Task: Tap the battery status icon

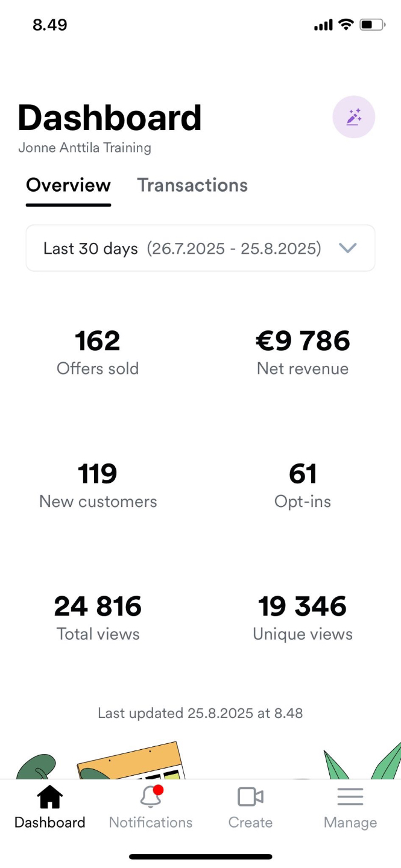Action: pyautogui.click(x=372, y=25)
